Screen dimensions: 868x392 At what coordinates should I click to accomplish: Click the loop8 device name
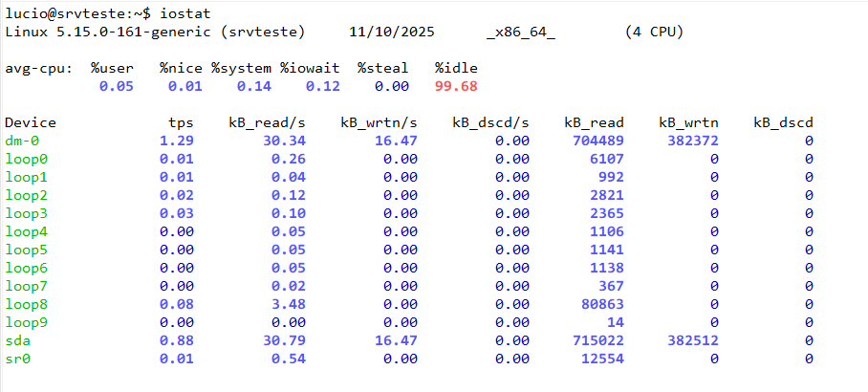click(27, 305)
